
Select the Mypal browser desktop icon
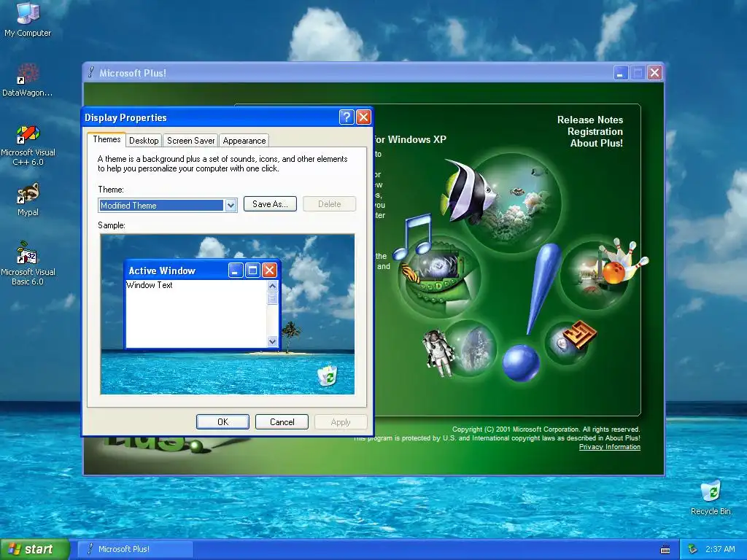pos(28,200)
